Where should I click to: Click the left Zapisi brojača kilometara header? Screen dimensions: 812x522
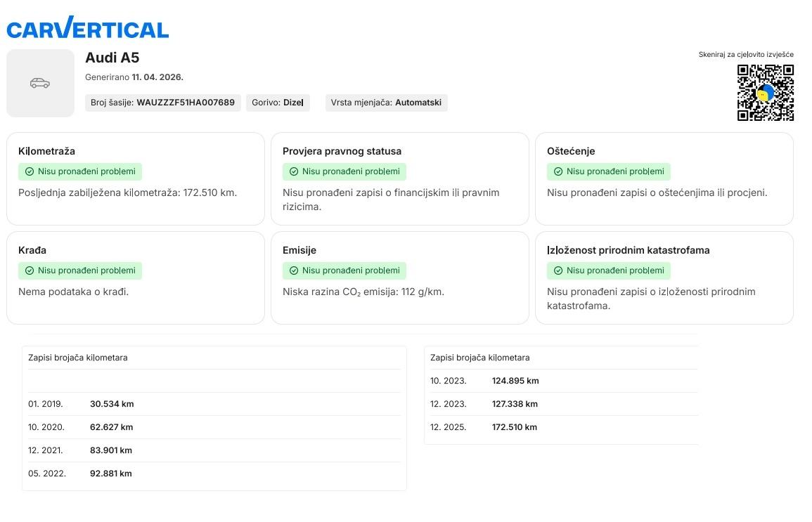pyautogui.click(x=77, y=358)
